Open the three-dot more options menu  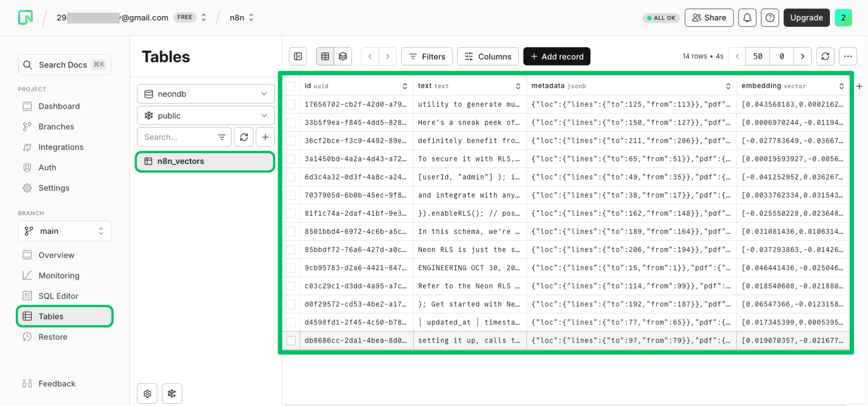(x=848, y=56)
